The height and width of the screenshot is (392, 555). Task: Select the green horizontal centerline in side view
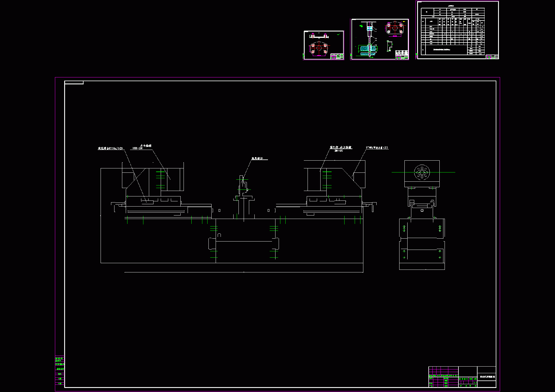pyautogui.click(x=448, y=172)
